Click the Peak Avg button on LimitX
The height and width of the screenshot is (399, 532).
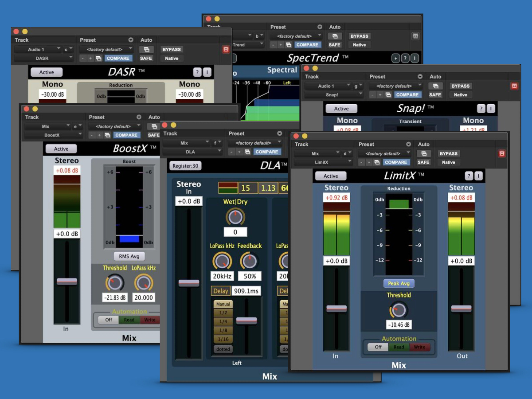click(398, 283)
